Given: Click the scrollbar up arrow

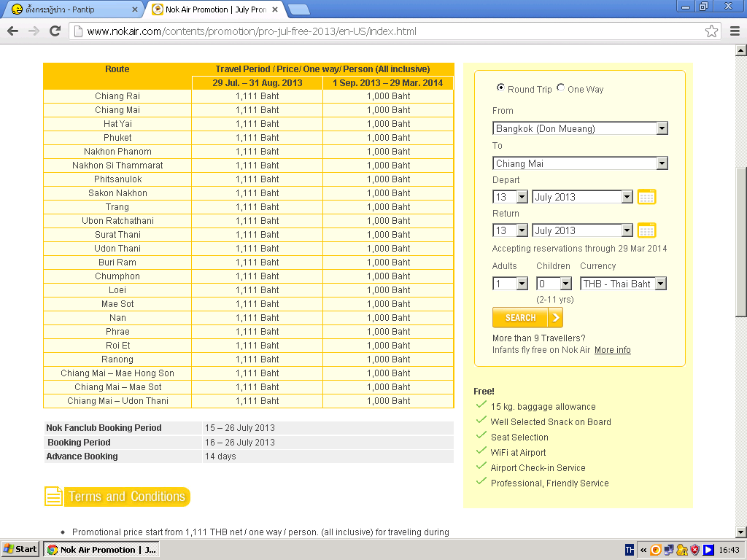Looking at the screenshot, I should click(x=741, y=50).
